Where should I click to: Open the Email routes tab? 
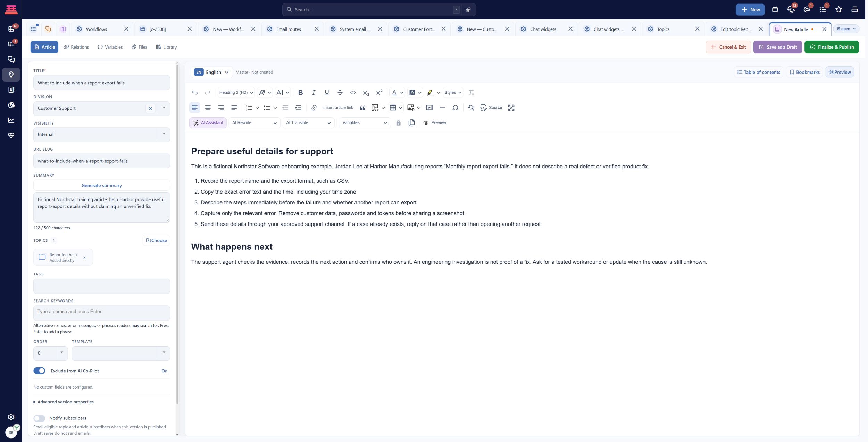coord(288,29)
